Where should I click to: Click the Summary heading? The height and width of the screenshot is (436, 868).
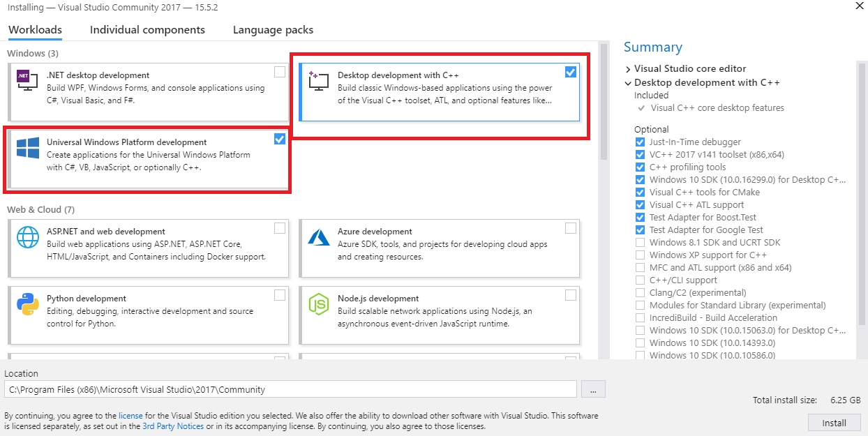coord(653,47)
